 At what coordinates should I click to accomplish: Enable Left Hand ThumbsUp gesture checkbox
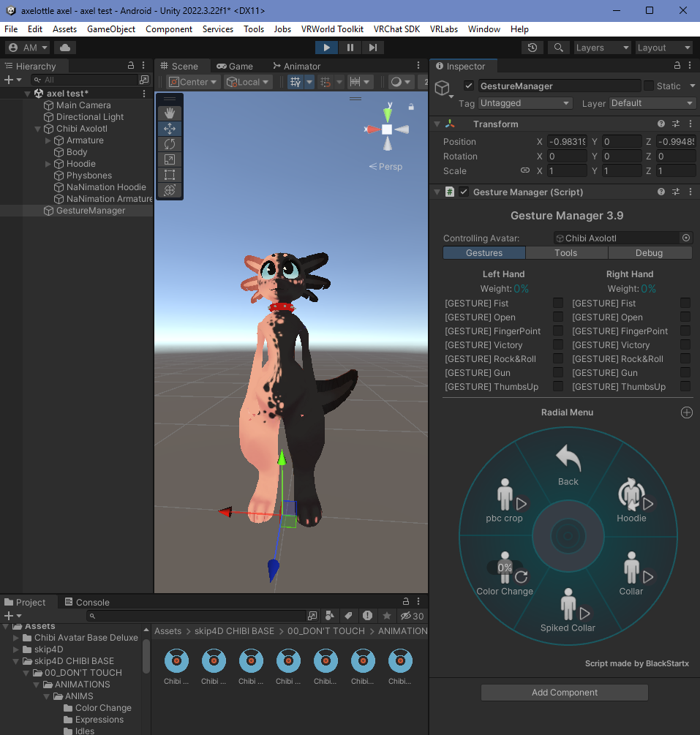[x=558, y=386]
